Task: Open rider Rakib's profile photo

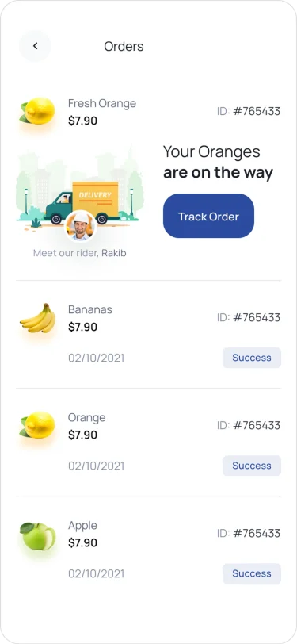Action: (x=80, y=226)
